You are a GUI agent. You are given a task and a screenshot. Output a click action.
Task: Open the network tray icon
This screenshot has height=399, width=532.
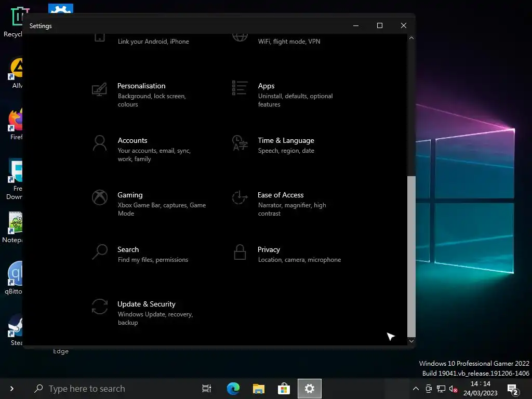click(x=441, y=389)
